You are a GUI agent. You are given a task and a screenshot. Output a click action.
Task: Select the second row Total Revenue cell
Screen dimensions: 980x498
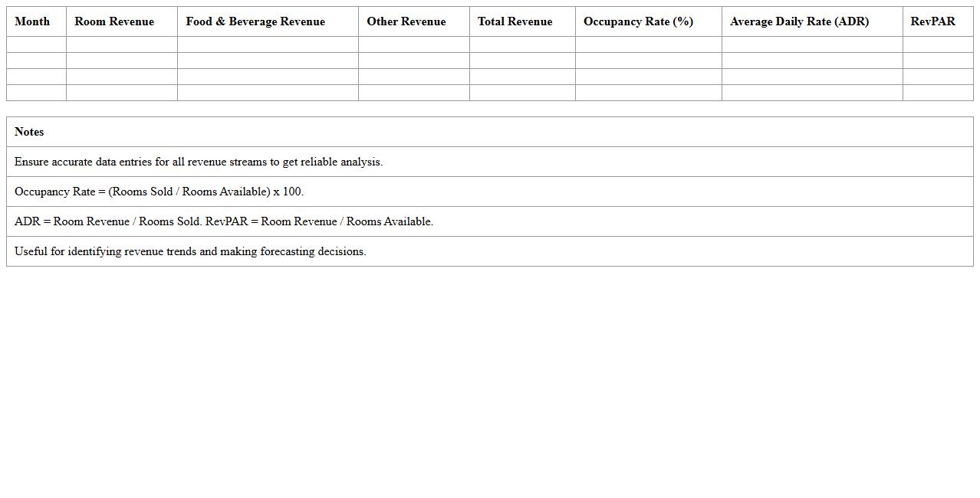click(x=522, y=60)
